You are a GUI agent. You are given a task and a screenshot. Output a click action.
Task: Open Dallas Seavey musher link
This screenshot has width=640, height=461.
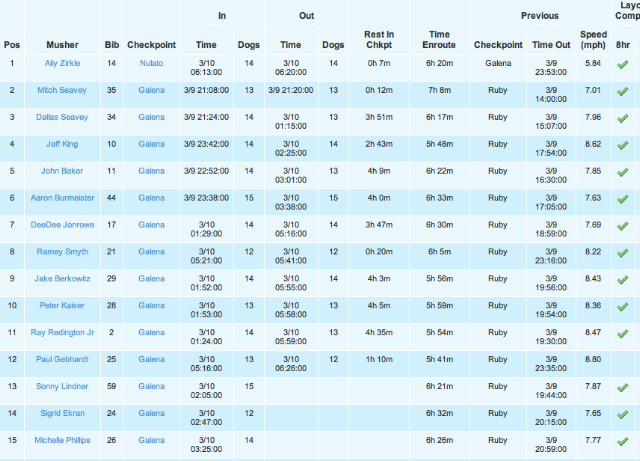point(62,117)
